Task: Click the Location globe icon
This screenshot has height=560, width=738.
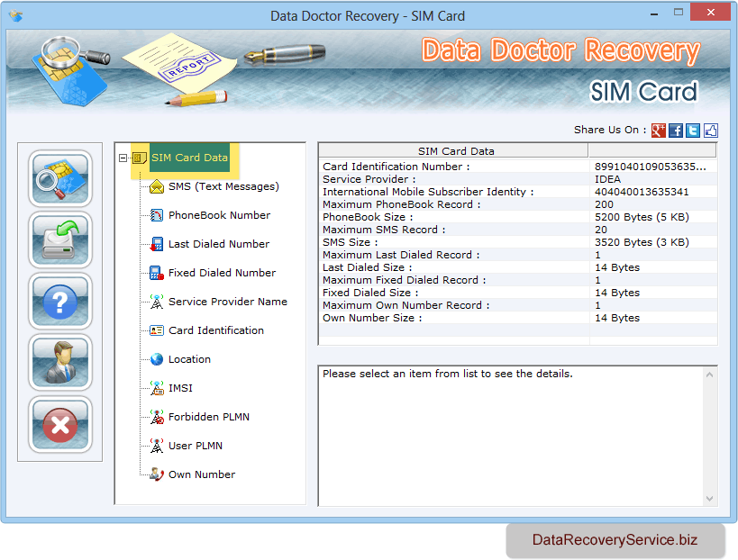Action: click(157, 360)
